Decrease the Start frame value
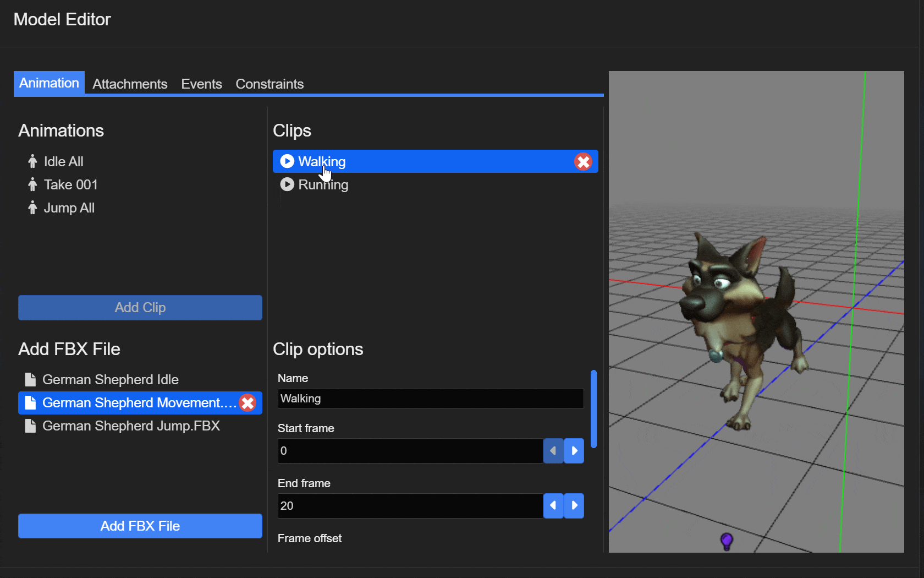924x578 pixels. (x=553, y=451)
